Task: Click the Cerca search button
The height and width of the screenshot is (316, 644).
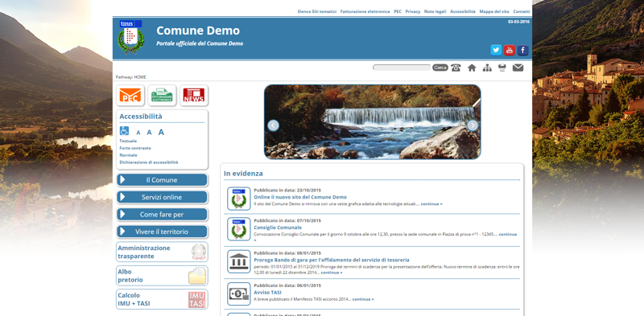Action: click(440, 68)
